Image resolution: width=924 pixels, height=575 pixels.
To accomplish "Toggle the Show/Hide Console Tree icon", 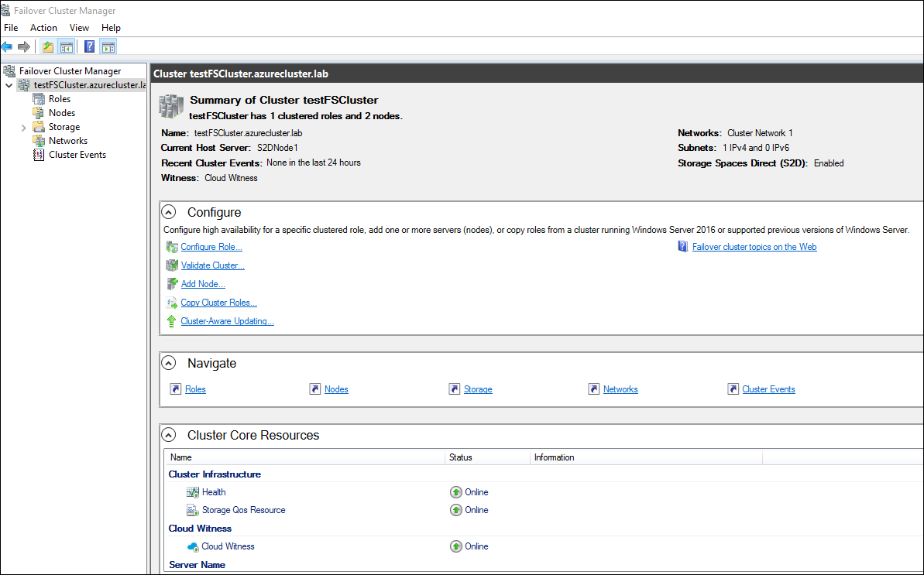I will (67, 47).
